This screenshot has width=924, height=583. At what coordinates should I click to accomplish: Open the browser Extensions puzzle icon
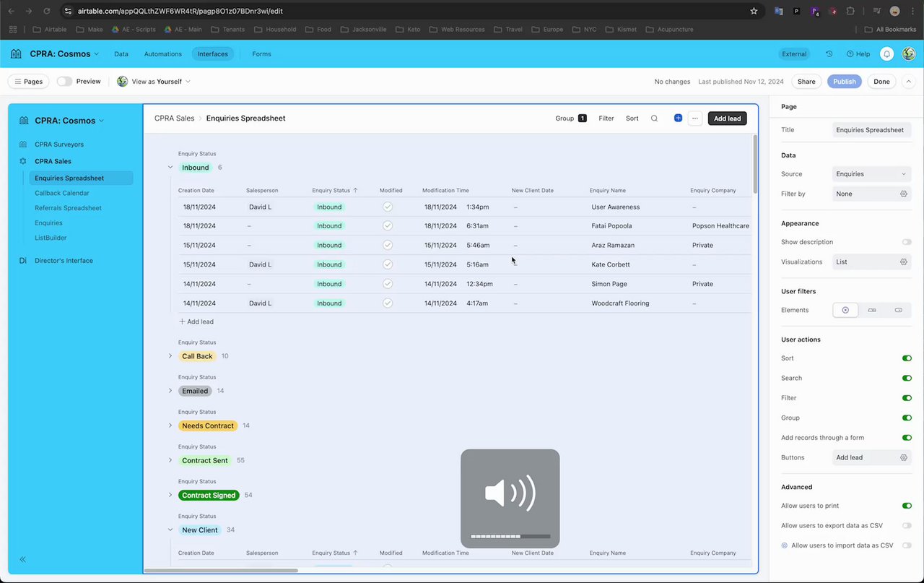pos(850,11)
